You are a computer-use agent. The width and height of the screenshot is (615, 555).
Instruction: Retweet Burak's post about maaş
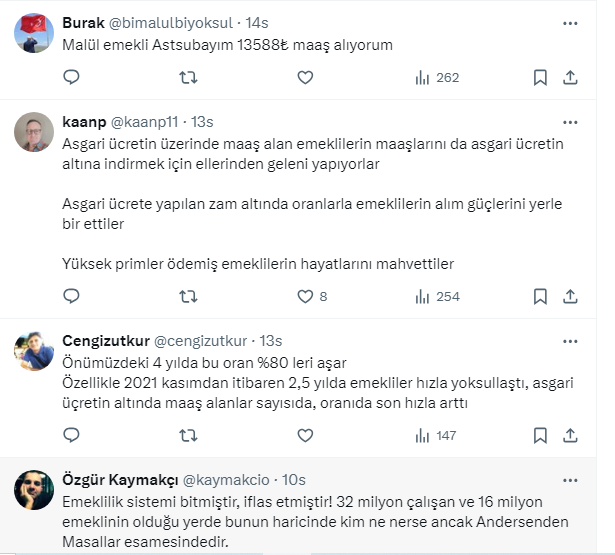pos(187,77)
